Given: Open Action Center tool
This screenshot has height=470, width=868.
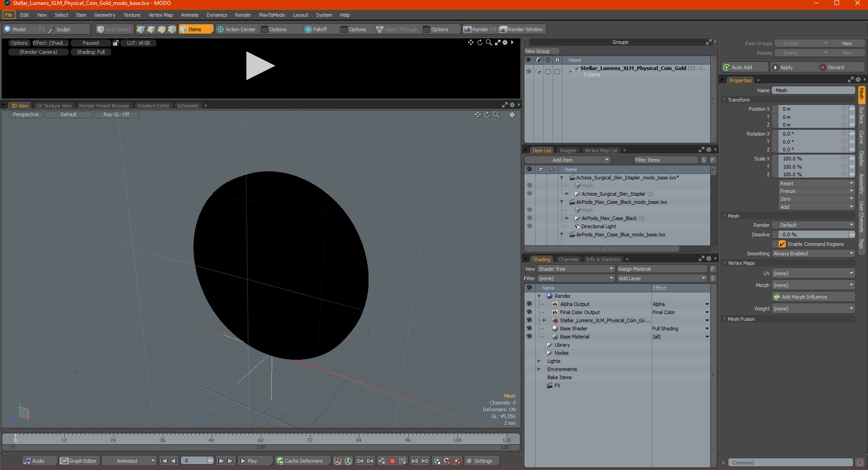Looking at the screenshot, I should (236, 29).
